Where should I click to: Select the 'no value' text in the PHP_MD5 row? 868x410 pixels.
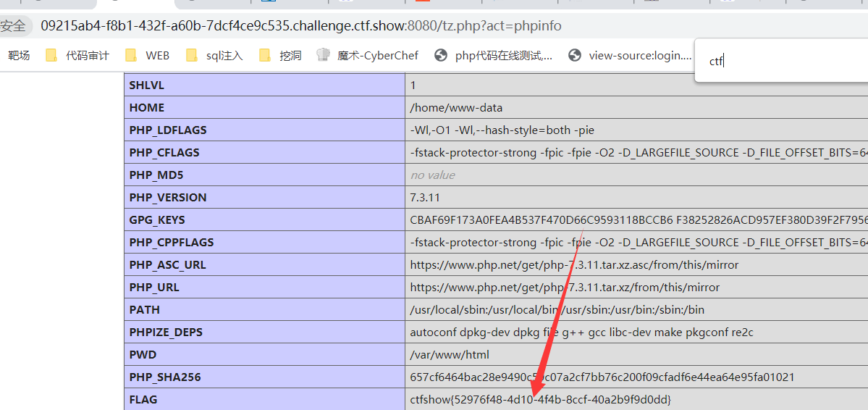point(432,175)
